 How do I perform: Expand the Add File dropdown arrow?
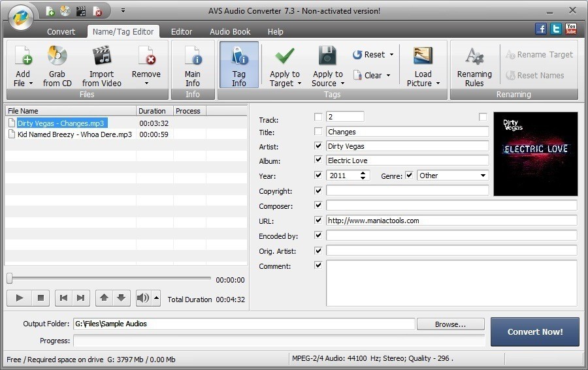point(31,83)
